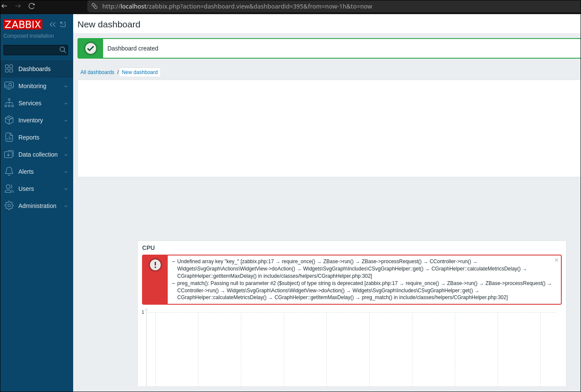Screen dimensions: 581x392
Task: Expand the Monitoring menu chevron
Action: click(x=66, y=86)
